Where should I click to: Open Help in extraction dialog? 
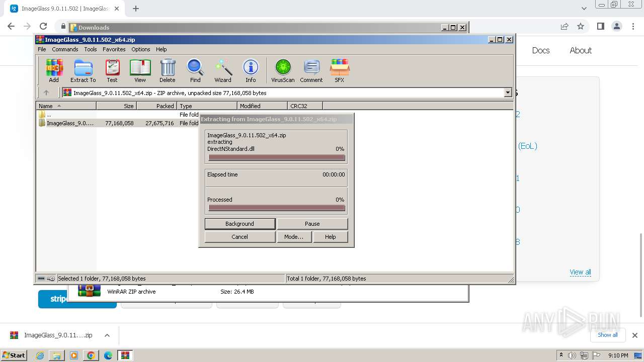click(330, 237)
